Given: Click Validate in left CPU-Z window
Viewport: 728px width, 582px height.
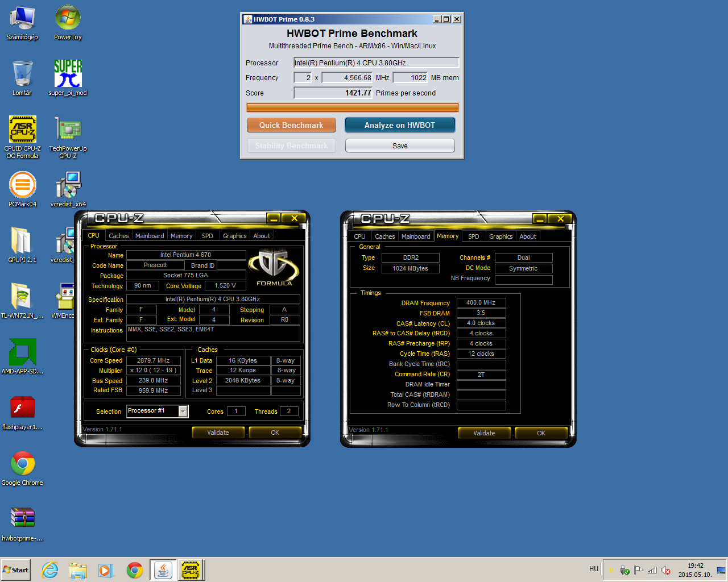Looking at the screenshot, I should coord(218,433).
